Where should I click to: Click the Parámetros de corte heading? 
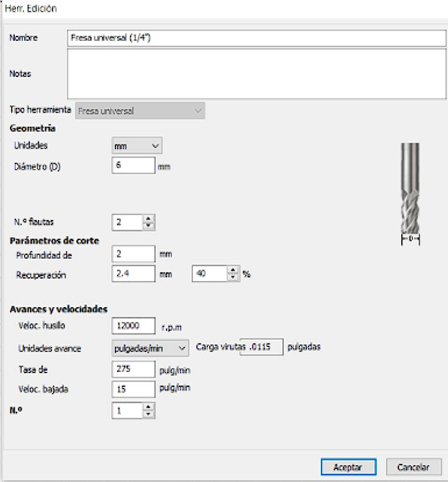tap(55, 241)
